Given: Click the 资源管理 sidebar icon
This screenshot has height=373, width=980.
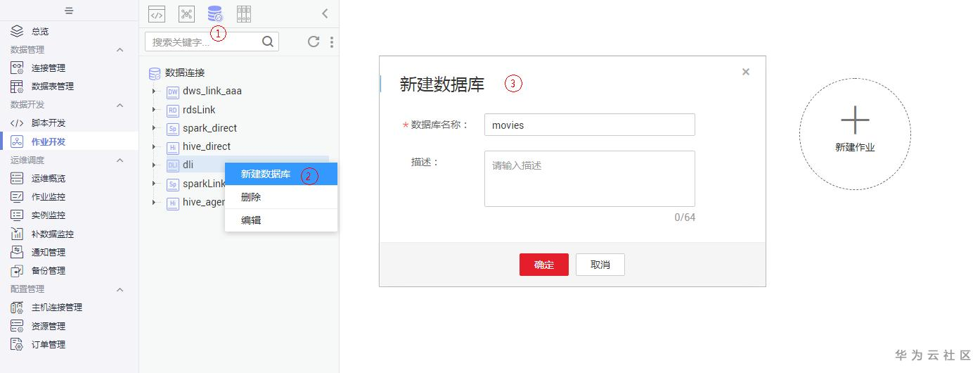Looking at the screenshot, I should 17,326.
